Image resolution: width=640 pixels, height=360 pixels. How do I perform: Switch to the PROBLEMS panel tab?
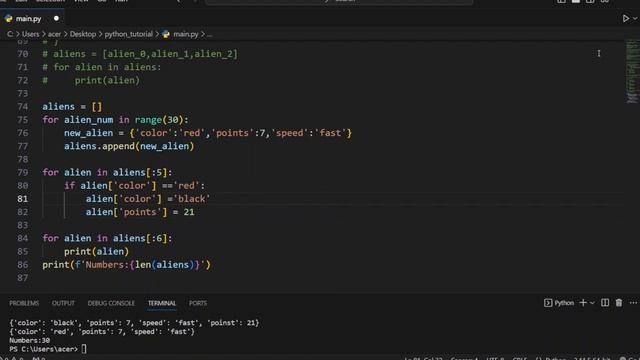24,303
